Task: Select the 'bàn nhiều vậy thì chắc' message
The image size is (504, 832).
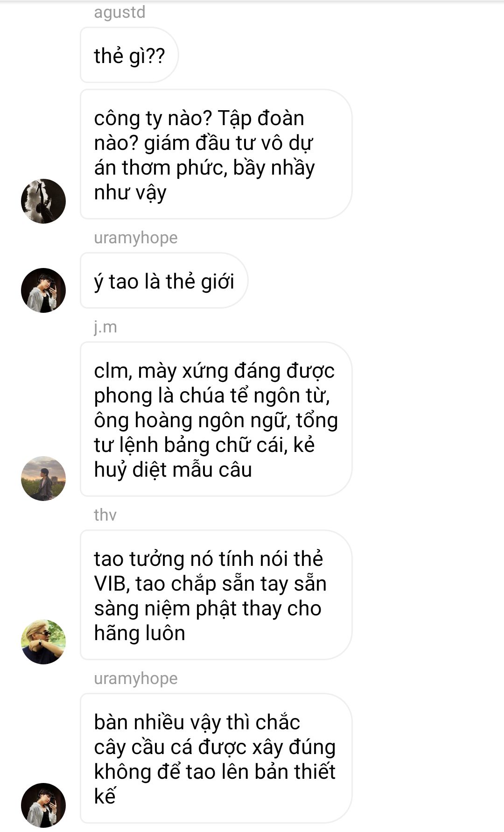Action: coord(216,758)
